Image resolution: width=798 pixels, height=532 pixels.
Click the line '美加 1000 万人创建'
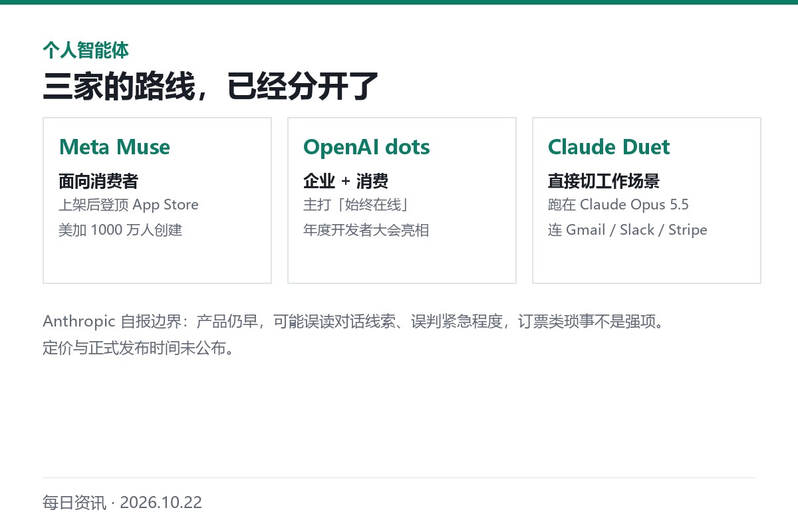[x=120, y=230]
